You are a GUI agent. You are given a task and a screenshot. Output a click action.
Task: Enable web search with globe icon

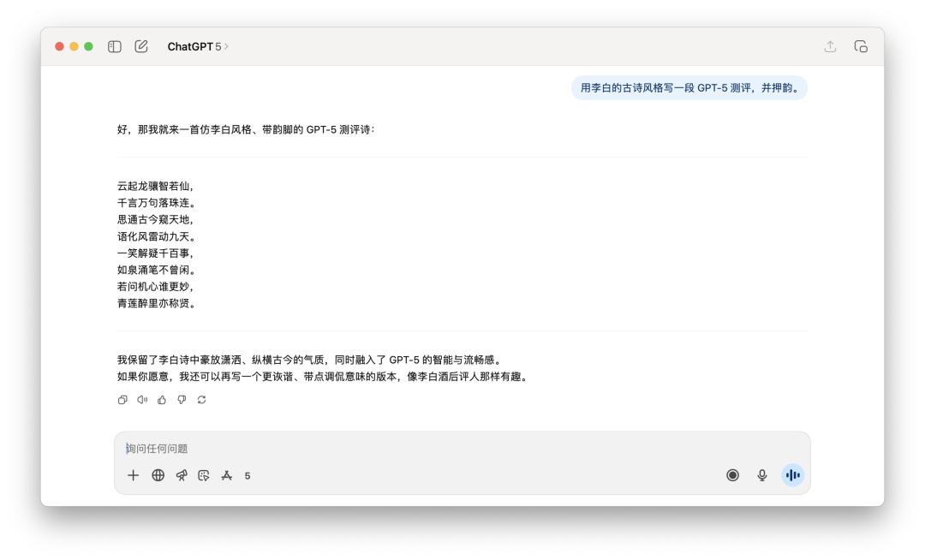pos(158,475)
